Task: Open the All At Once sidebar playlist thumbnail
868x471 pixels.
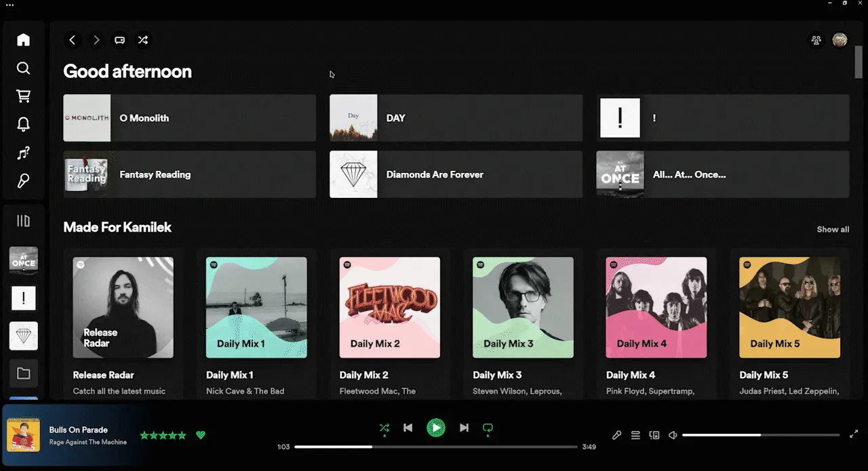Action: [x=24, y=260]
